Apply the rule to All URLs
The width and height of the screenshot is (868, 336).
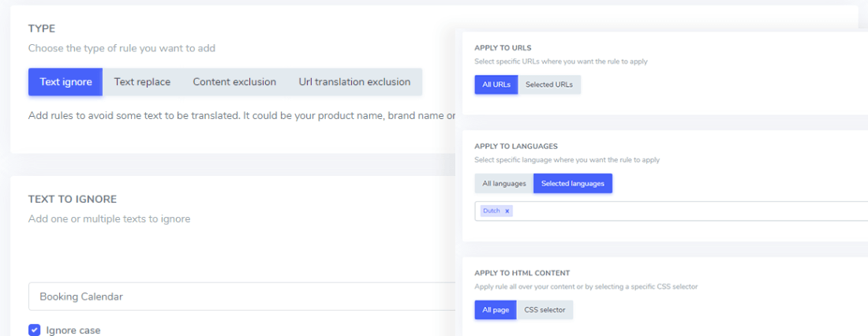pos(496,84)
